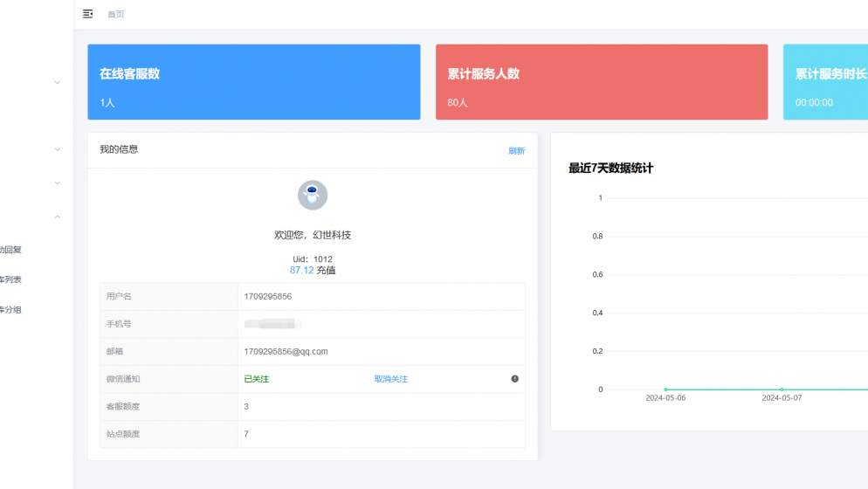Select the 首页 breadcrumb tab

click(115, 15)
